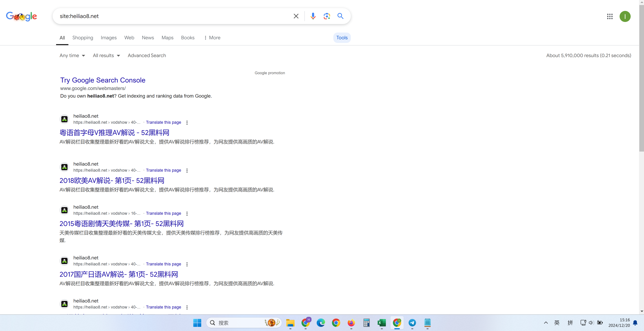This screenshot has height=331, width=644.
Task: Switch to the Web tab
Action: (129, 38)
